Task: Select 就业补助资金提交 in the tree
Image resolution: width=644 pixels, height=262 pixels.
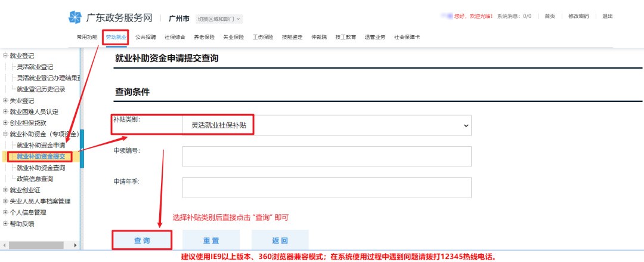Action: click(41, 156)
